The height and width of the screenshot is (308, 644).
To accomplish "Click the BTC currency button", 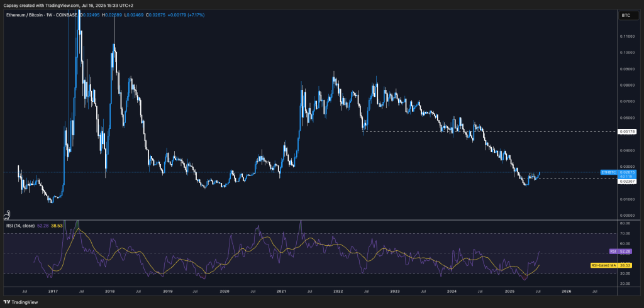I will (626, 14).
